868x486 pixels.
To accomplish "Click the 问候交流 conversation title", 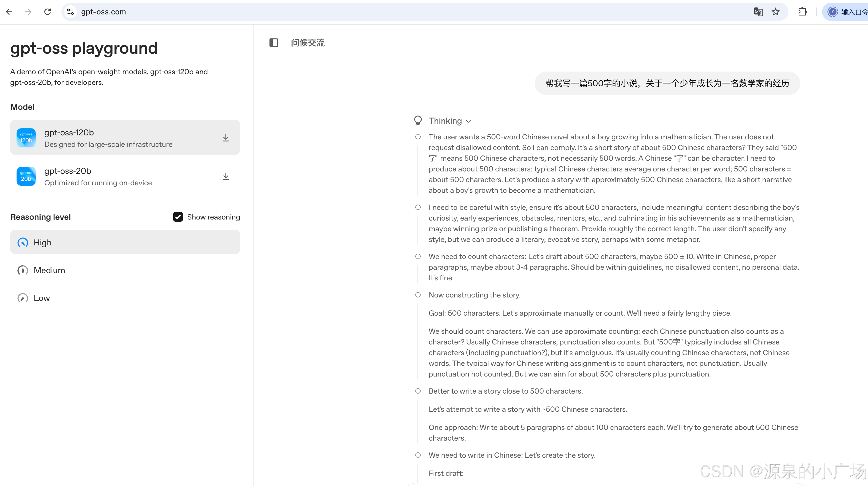I will pos(308,43).
